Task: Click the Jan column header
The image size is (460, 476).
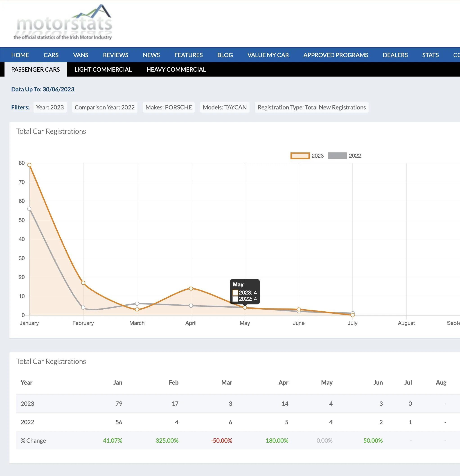Action: pyautogui.click(x=118, y=383)
